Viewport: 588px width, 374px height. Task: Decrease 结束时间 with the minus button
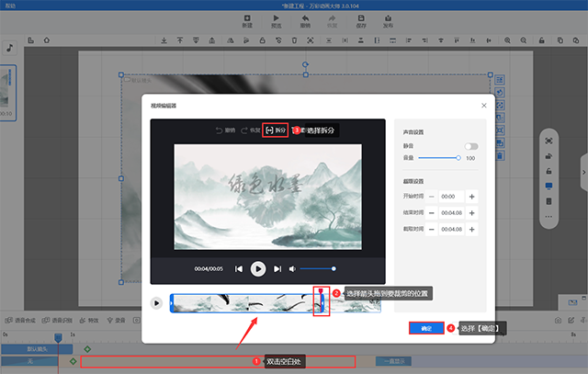click(430, 212)
